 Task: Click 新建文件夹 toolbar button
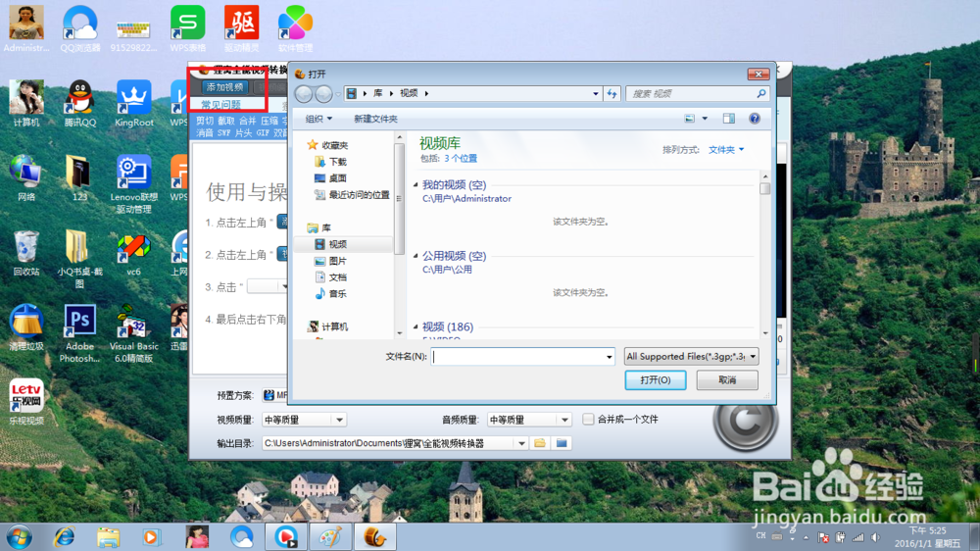(x=375, y=119)
